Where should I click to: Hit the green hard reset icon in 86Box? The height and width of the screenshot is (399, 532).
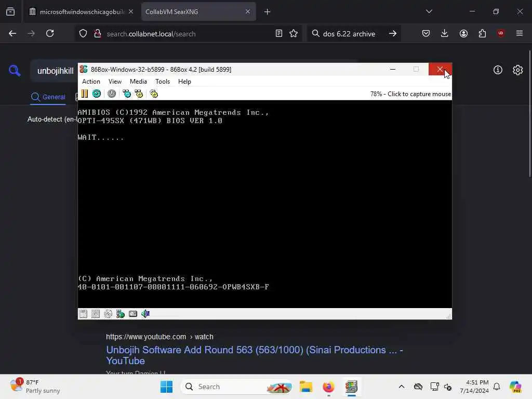pos(96,94)
